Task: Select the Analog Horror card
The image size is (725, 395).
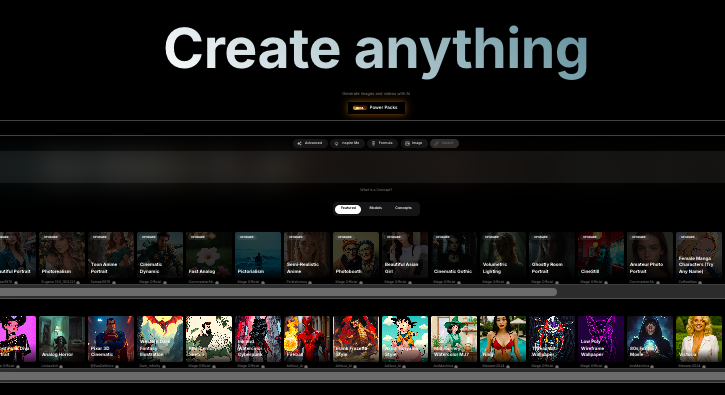Action: coord(62,339)
